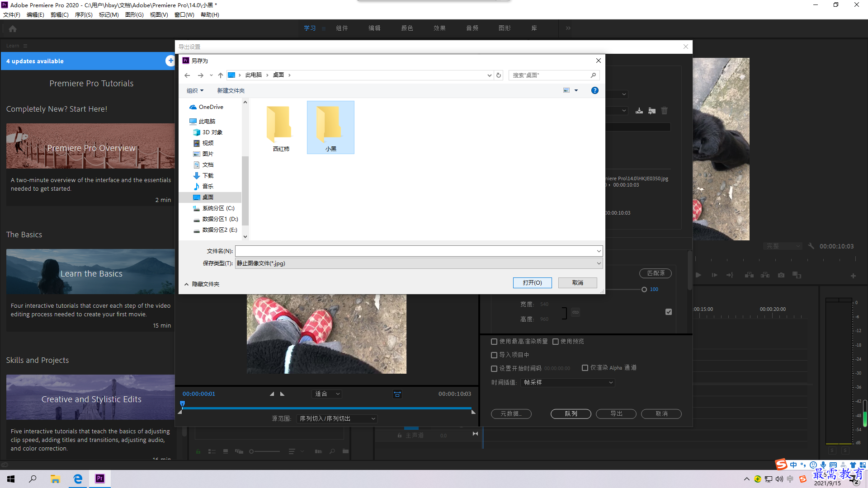Open the Save As dialog help icon
The height and width of the screenshot is (488, 868).
coord(595,90)
